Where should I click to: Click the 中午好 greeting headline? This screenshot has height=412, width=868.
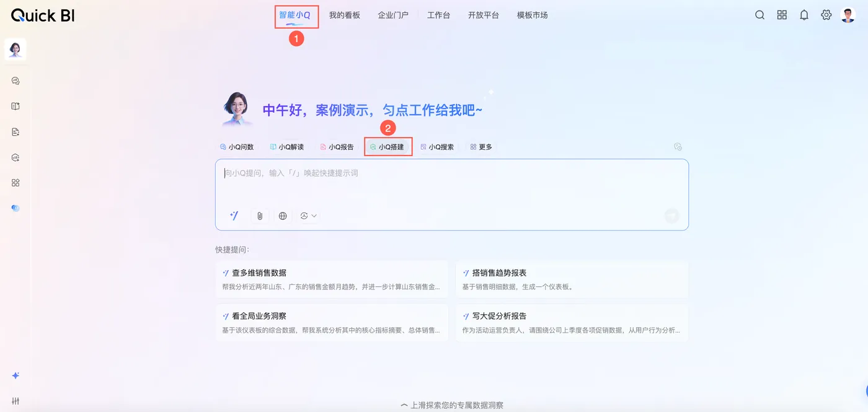[373, 110]
